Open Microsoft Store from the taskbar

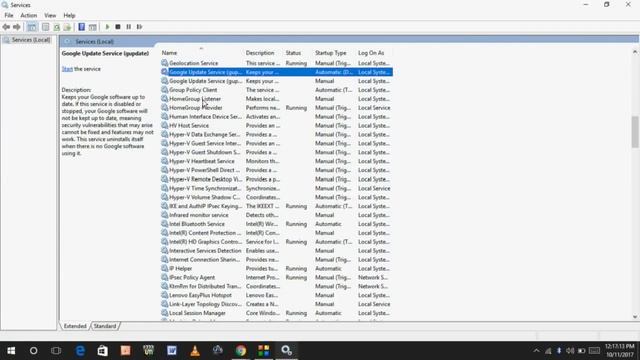pyautogui.click(x=102, y=351)
